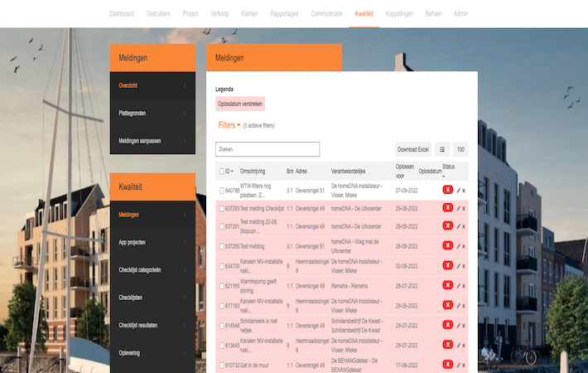Screen dimensions: 588x373
Task: Change rows-per-page with the 100 button
Action: point(460,149)
